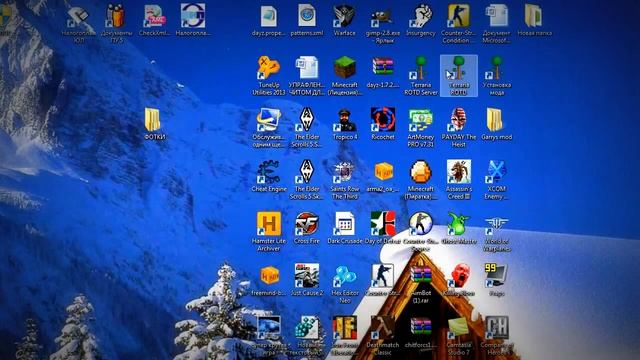Select the patterns.xml file
This screenshot has width=640, height=360.
point(307,20)
